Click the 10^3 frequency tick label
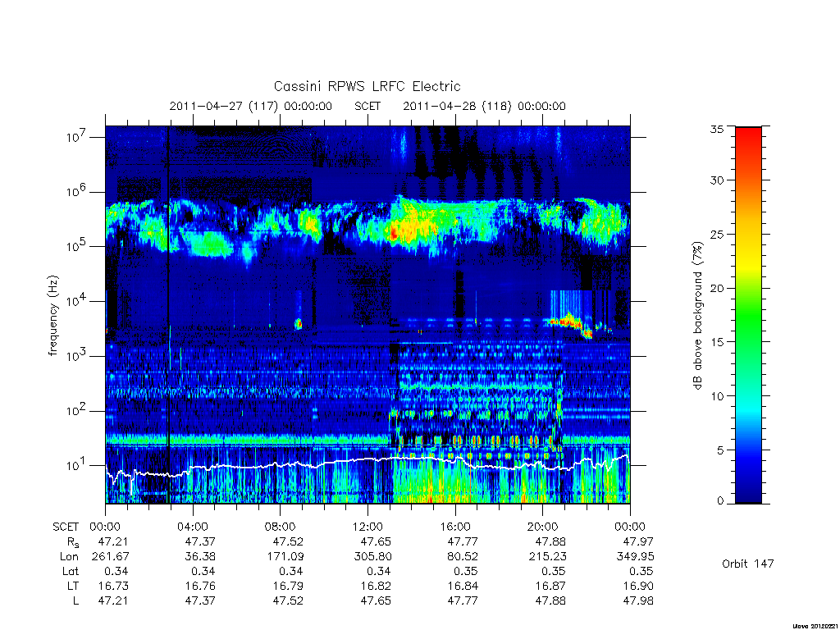 (76, 356)
